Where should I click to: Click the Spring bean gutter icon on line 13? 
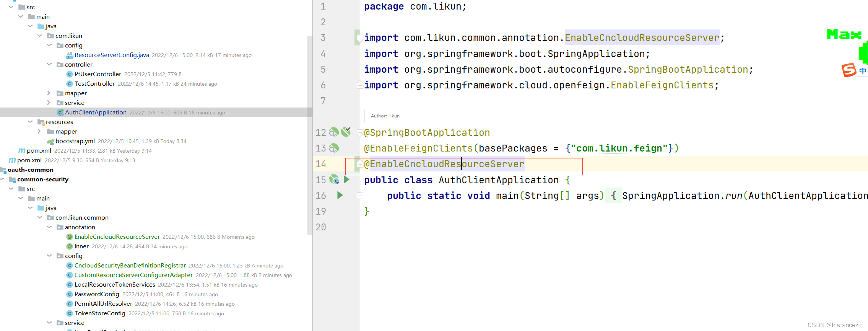(334, 148)
